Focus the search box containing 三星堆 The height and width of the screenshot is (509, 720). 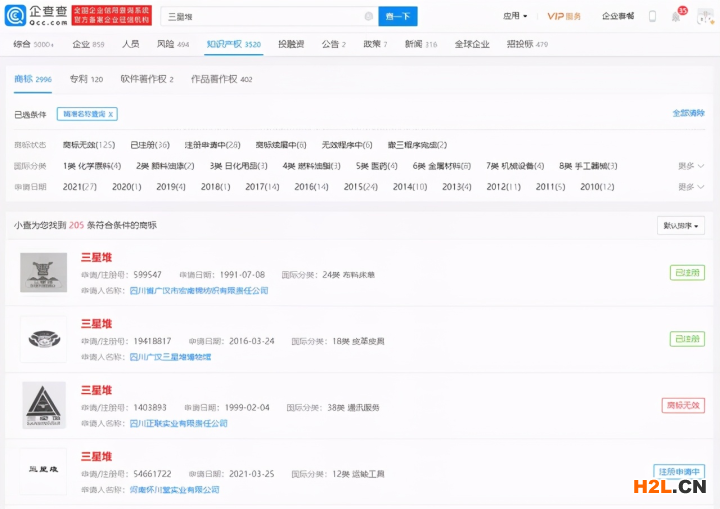(x=270, y=17)
